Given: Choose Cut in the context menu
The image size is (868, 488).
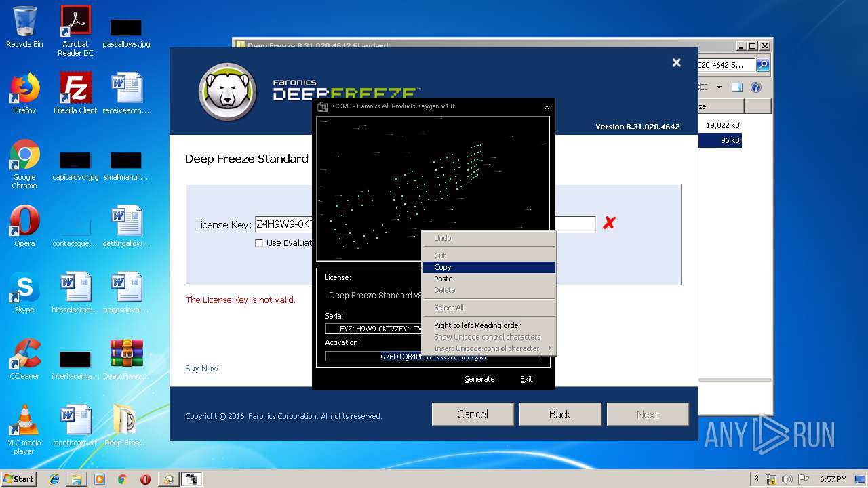Looking at the screenshot, I should coord(488,256).
